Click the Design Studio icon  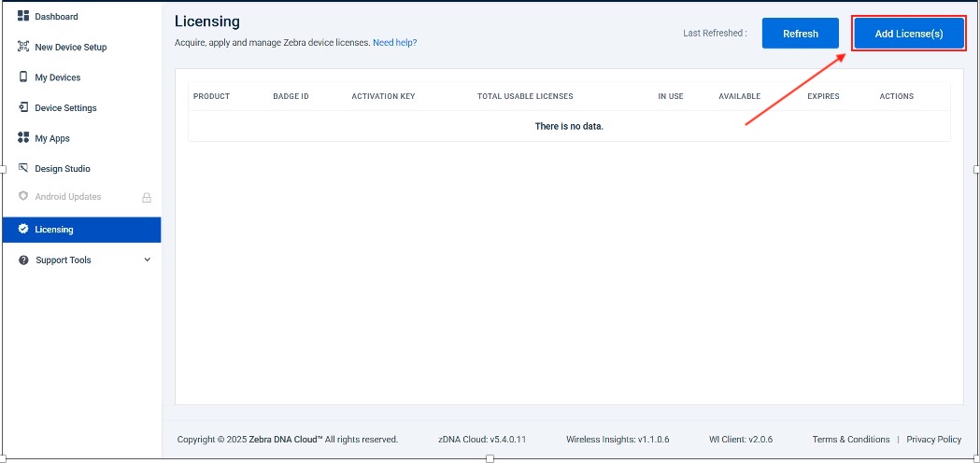point(23,168)
